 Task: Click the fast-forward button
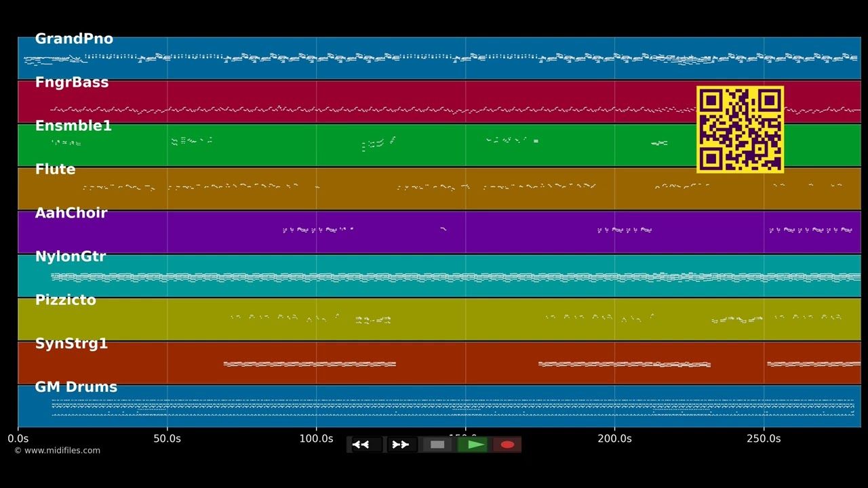coord(400,445)
